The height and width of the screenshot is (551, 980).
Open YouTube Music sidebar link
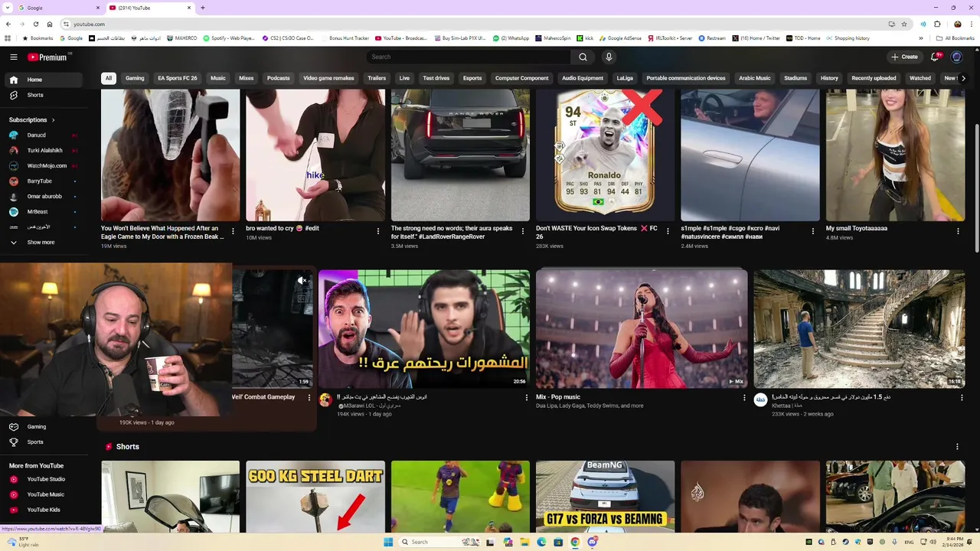click(x=44, y=494)
